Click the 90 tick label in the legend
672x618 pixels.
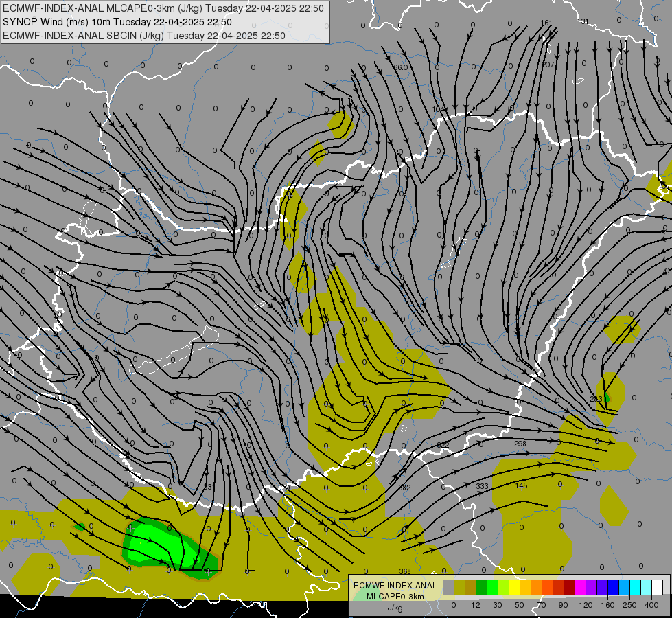point(564,605)
